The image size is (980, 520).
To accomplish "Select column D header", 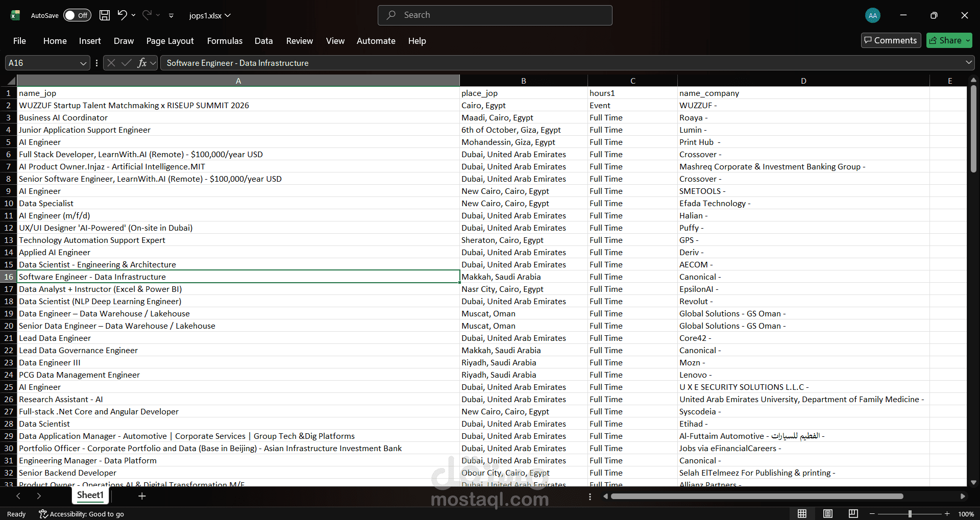I will (803, 81).
